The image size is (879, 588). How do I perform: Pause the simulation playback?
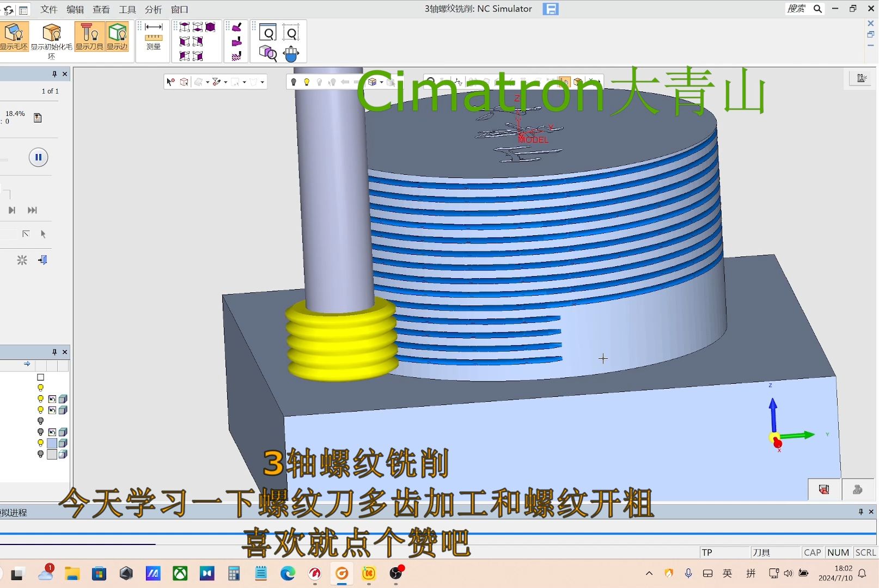[38, 157]
